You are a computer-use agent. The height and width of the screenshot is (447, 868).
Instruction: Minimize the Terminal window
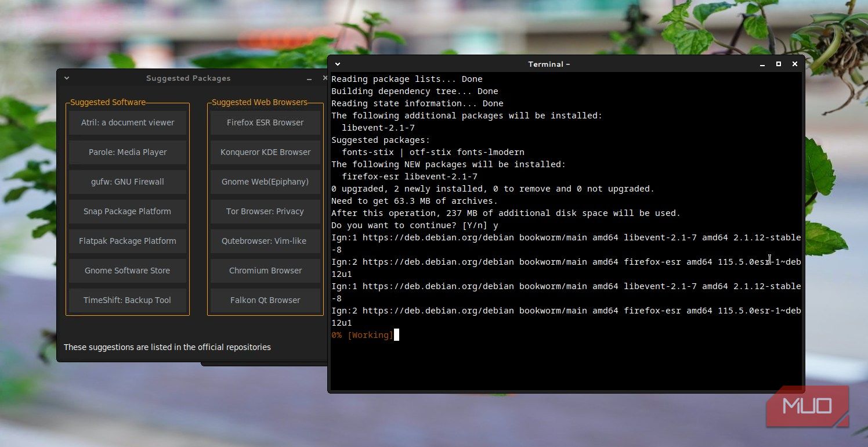(762, 64)
